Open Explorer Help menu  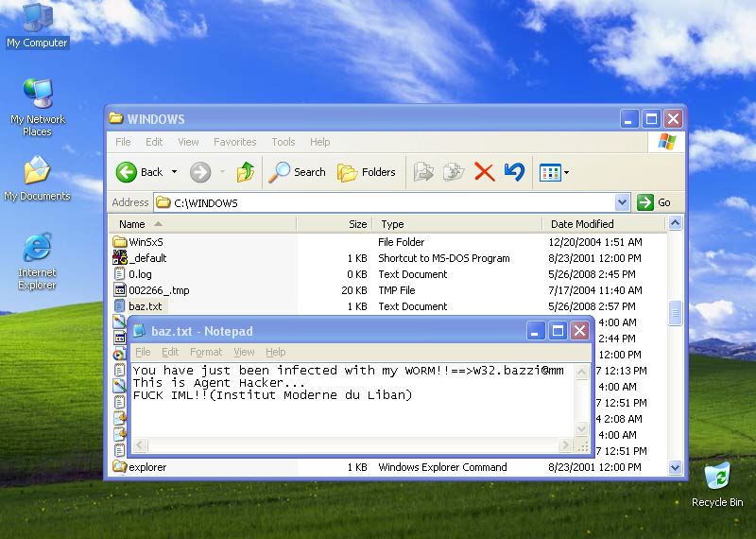(x=319, y=142)
